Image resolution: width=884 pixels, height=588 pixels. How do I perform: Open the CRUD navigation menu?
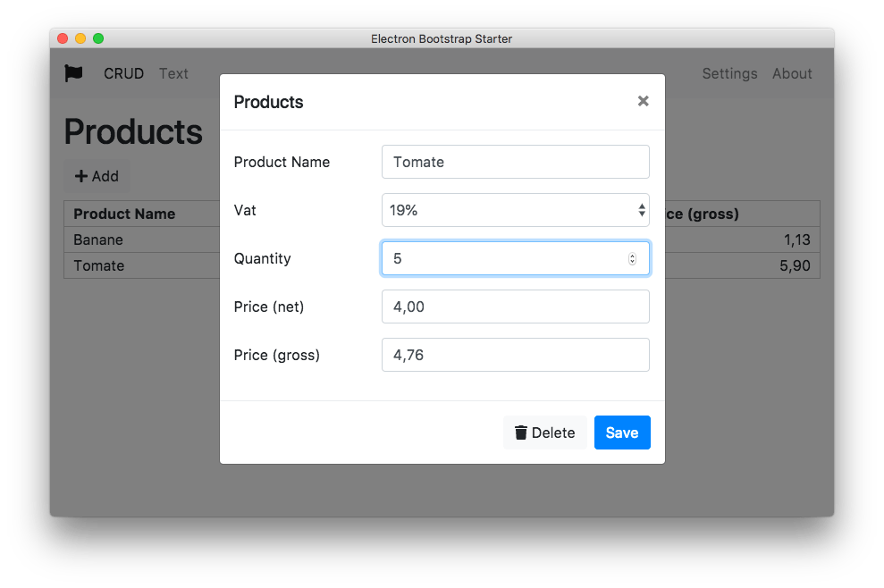coord(123,73)
